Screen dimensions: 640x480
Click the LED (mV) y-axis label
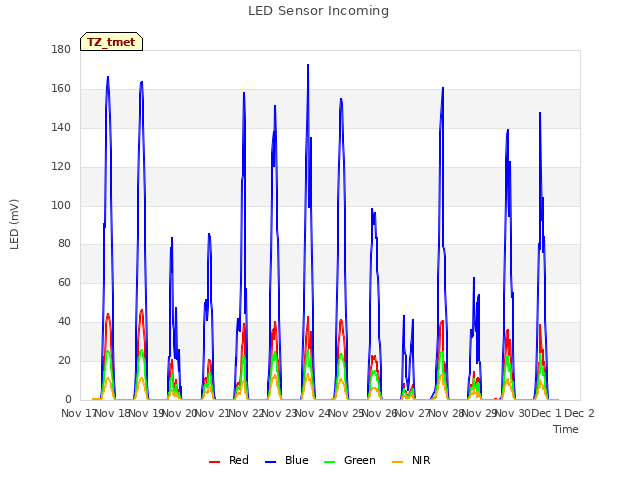(x=14, y=224)
